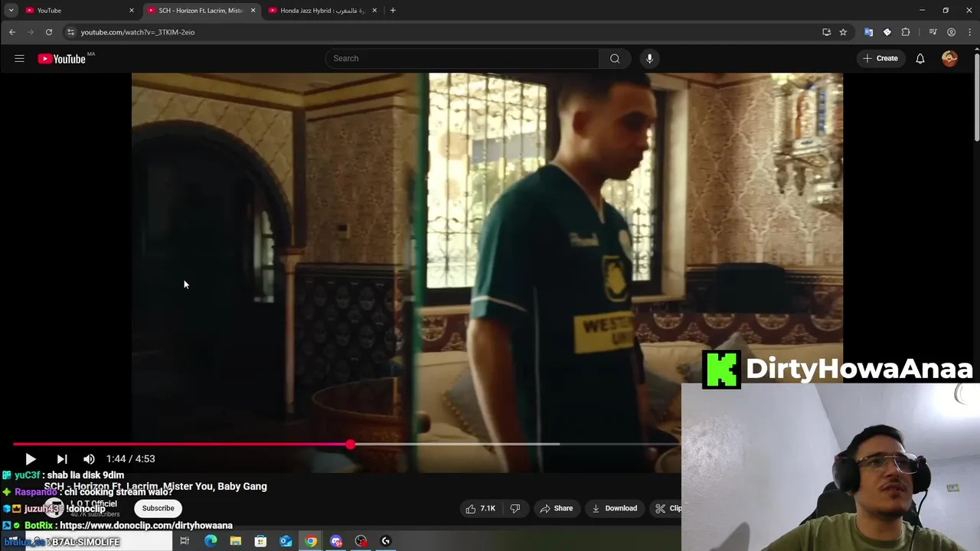Click the video title text
Screen dimensions: 980x551
click(155, 486)
